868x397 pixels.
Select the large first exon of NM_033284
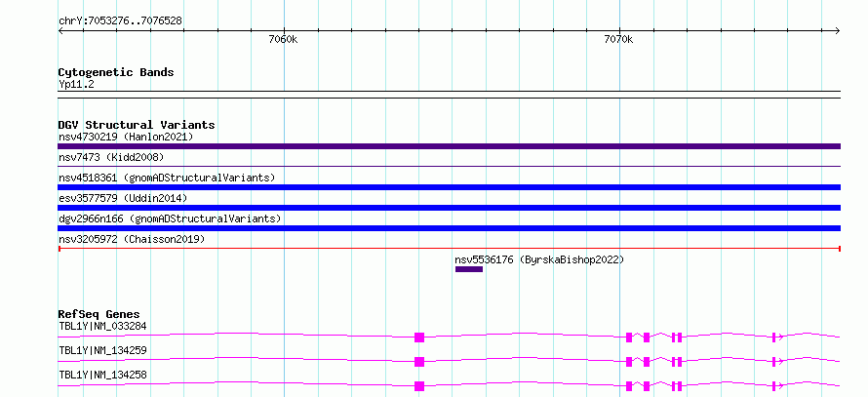[419, 337]
